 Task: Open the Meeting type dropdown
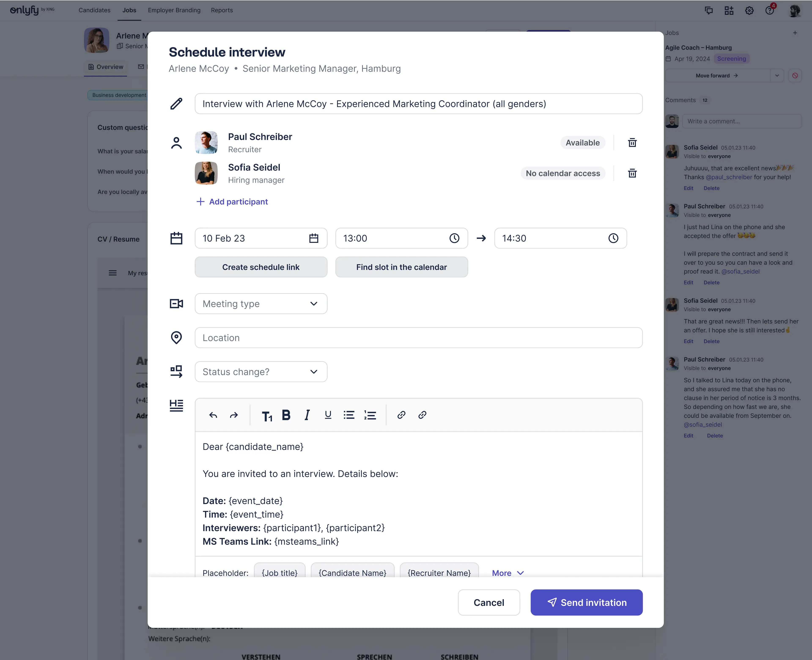(261, 304)
